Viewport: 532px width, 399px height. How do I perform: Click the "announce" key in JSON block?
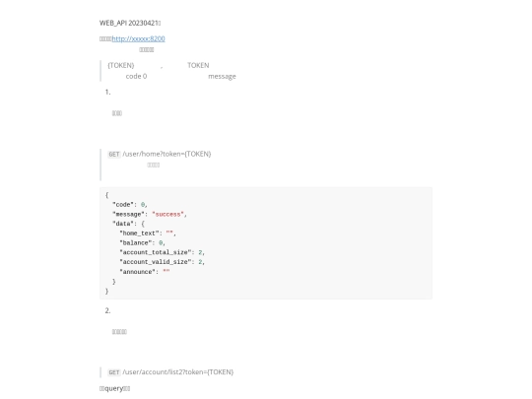[137, 272]
